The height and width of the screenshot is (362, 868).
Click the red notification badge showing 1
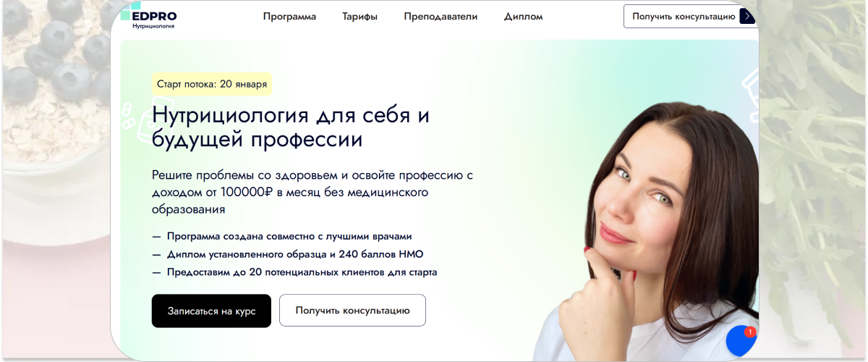(x=750, y=332)
